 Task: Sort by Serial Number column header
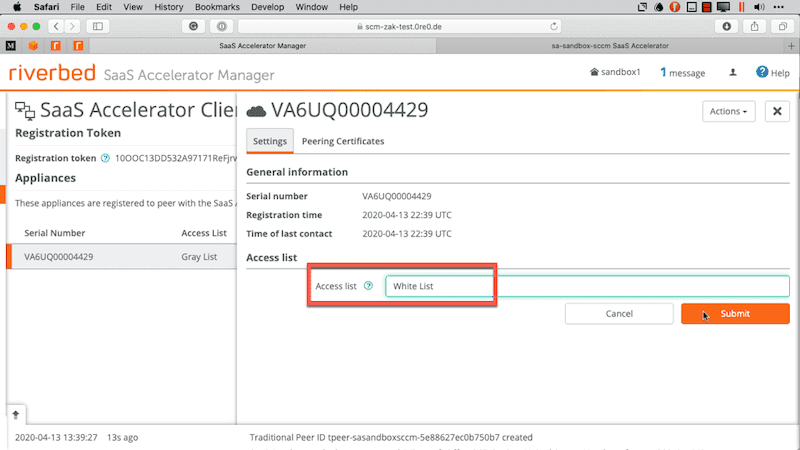(55, 233)
